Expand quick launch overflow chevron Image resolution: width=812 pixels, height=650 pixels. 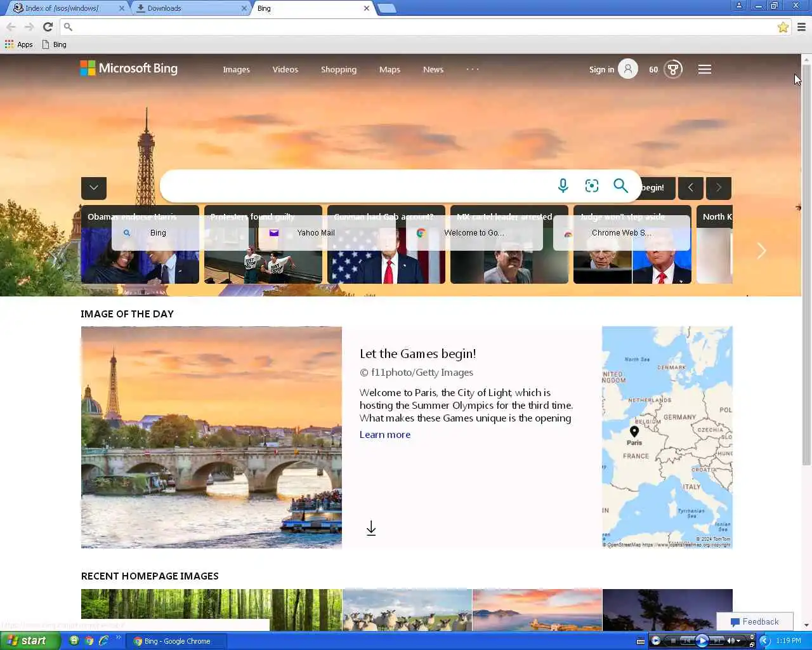click(x=118, y=638)
